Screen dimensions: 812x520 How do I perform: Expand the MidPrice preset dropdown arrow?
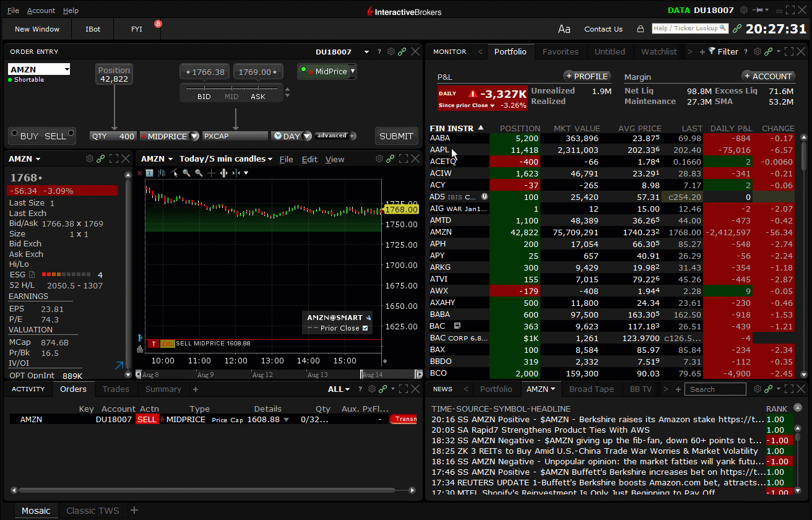353,71
